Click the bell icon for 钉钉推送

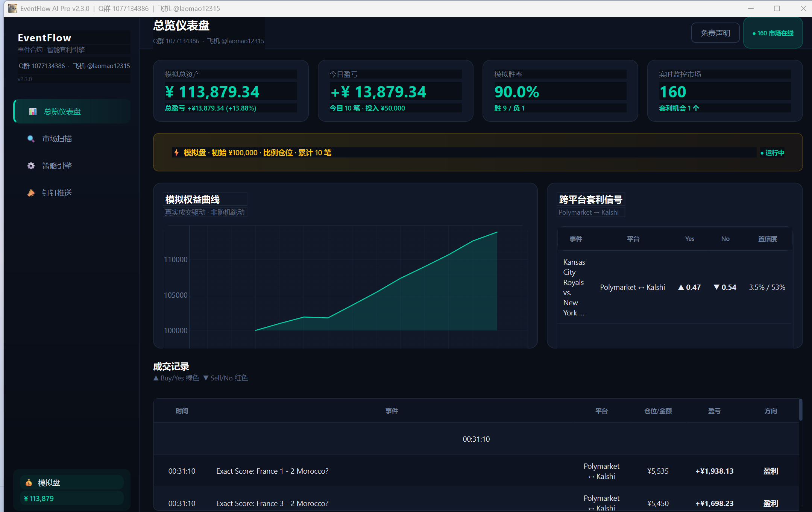[31, 193]
